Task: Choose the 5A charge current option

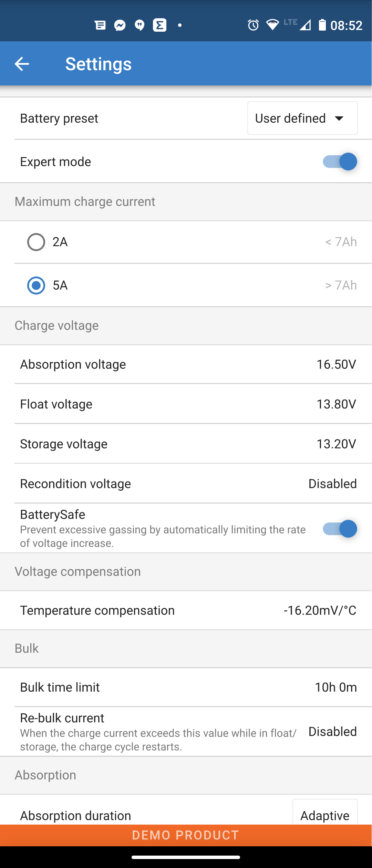Action: coord(36,286)
